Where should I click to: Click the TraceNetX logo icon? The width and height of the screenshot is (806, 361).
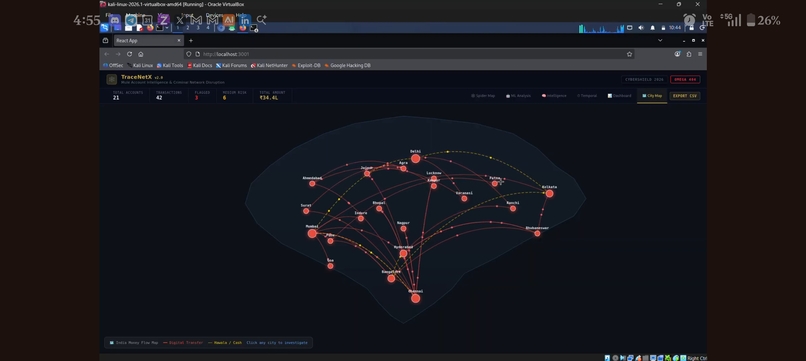[112, 79]
